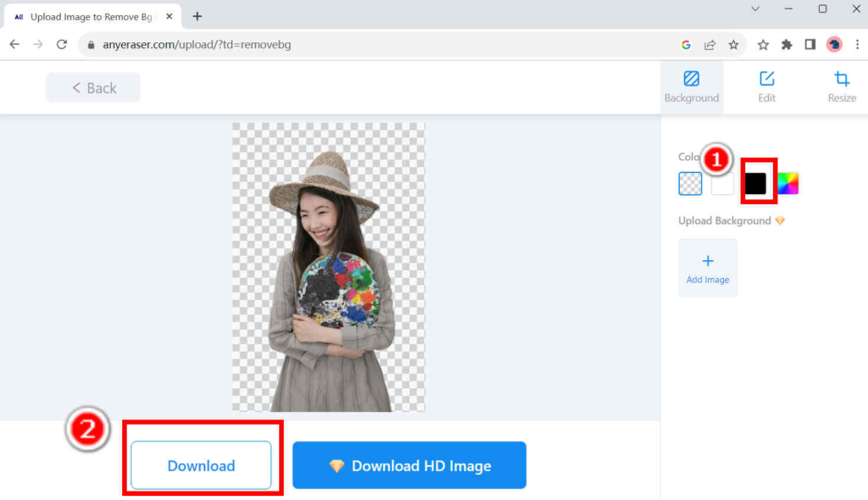Select the transparent background swatch
868x500 pixels.
click(x=689, y=183)
